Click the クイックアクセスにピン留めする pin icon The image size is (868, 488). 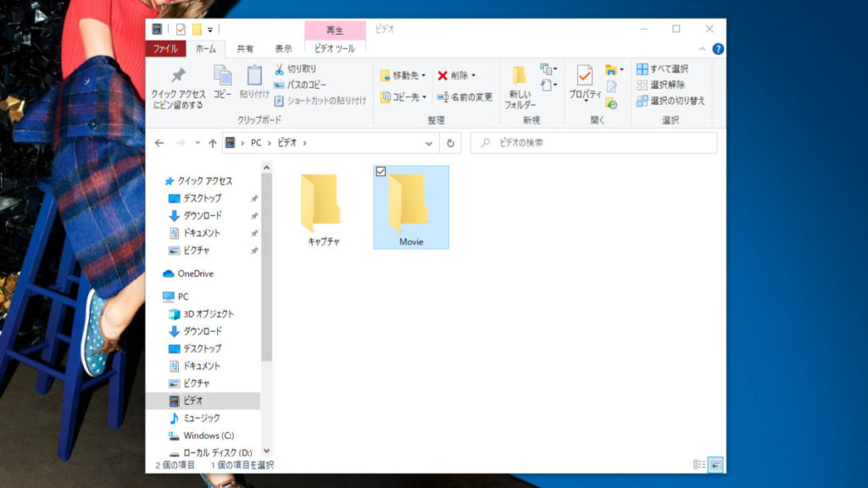click(178, 76)
